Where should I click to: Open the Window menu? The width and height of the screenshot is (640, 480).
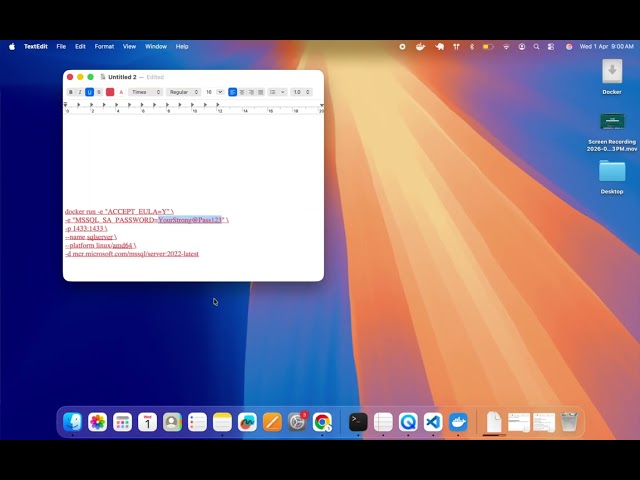156,47
